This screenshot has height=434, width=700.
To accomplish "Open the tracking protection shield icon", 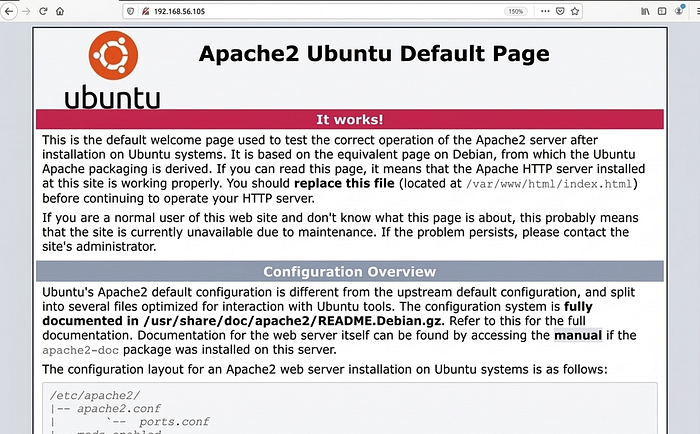I will click(x=130, y=11).
